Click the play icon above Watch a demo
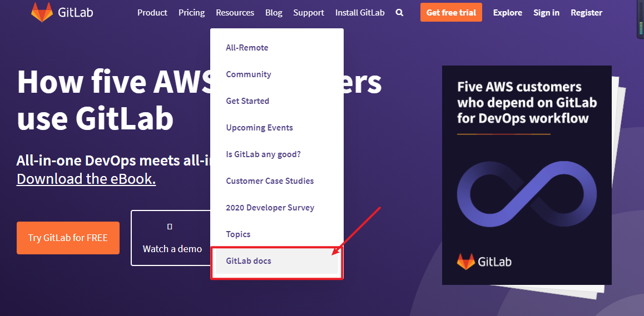Image resolution: width=644 pixels, height=316 pixels. tap(170, 227)
